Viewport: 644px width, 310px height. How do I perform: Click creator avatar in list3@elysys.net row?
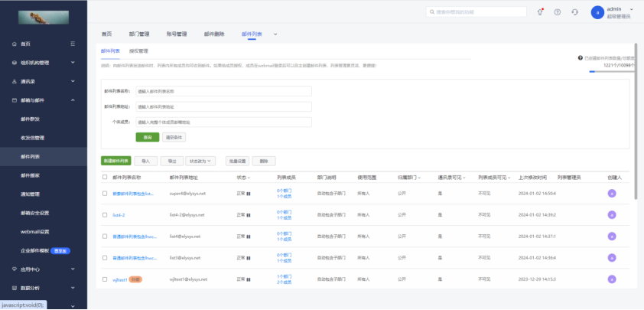pyautogui.click(x=612, y=258)
